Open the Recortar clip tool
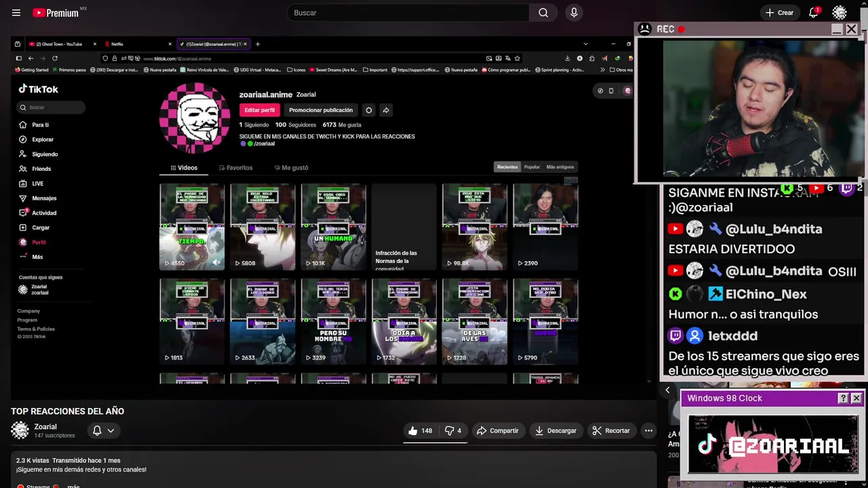This screenshot has height=488, width=868. [610, 430]
